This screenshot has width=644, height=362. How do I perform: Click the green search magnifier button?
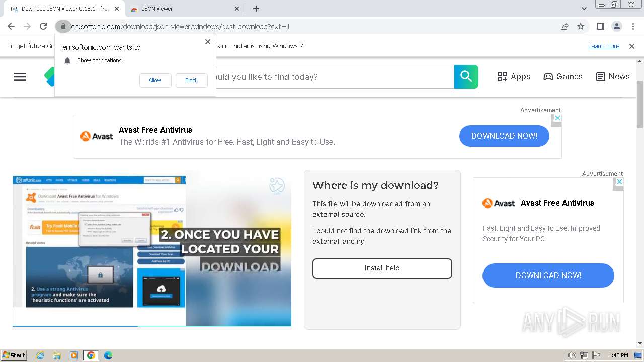(466, 77)
